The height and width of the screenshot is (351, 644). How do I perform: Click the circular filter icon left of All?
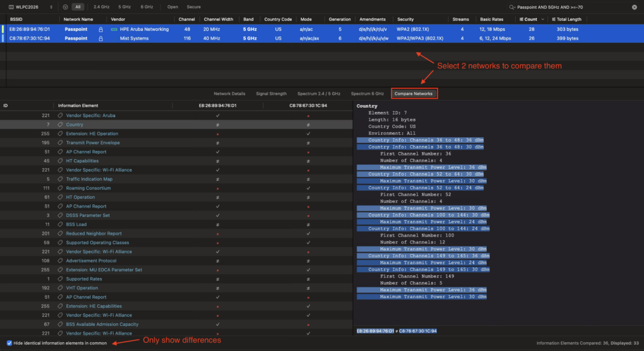click(65, 7)
